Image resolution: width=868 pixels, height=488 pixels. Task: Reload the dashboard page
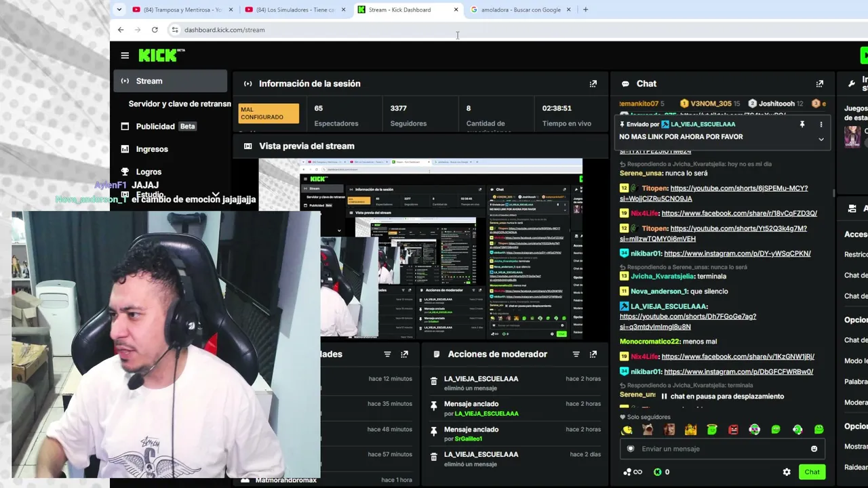point(155,30)
